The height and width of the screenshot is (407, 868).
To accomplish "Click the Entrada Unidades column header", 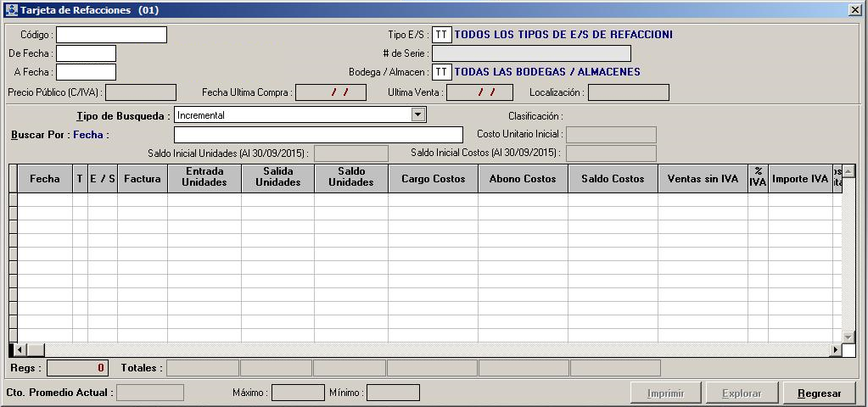I will [x=204, y=177].
